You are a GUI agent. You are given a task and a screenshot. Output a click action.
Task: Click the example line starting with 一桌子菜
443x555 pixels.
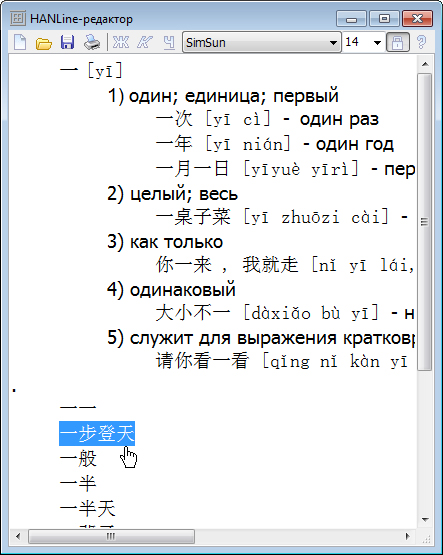coord(282,217)
